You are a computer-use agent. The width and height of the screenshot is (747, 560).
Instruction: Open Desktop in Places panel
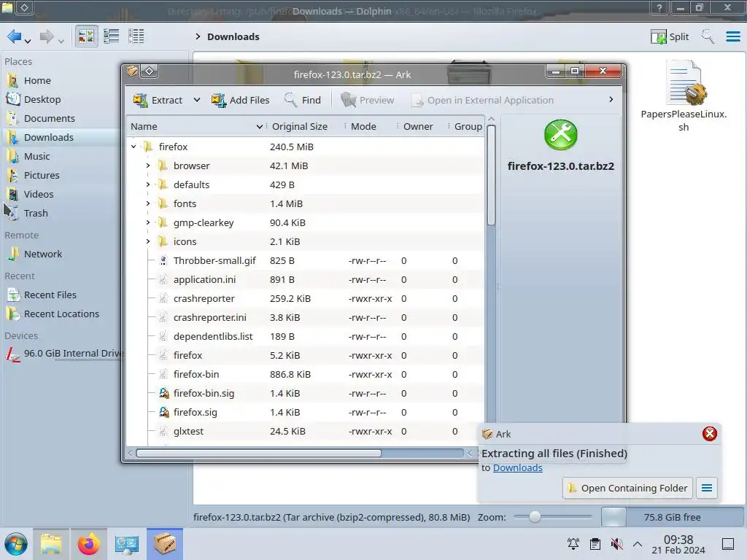[42, 99]
